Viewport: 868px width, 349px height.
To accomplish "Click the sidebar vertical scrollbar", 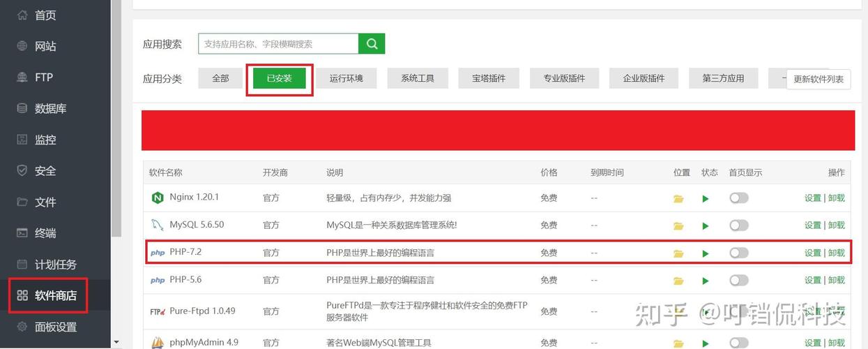I will [x=116, y=119].
